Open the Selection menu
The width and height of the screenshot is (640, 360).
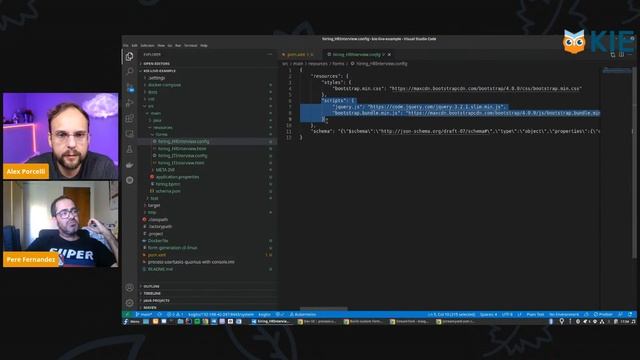pyautogui.click(x=147, y=46)
